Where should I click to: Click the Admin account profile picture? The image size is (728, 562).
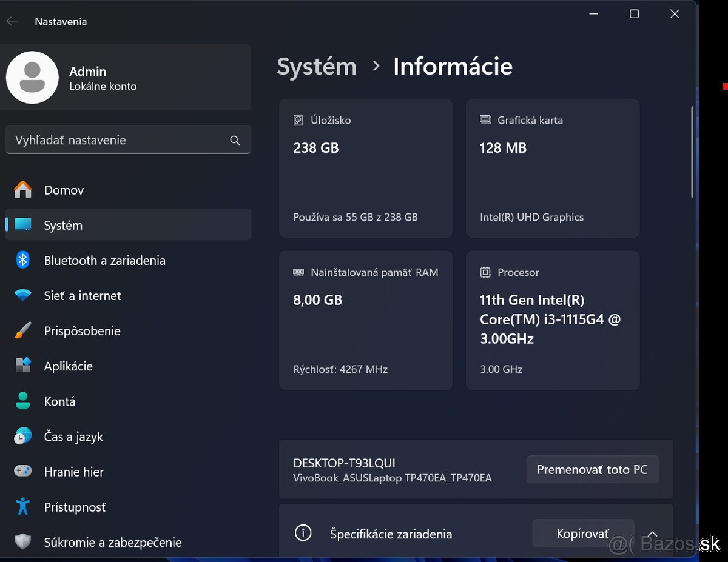coord(32,77)
